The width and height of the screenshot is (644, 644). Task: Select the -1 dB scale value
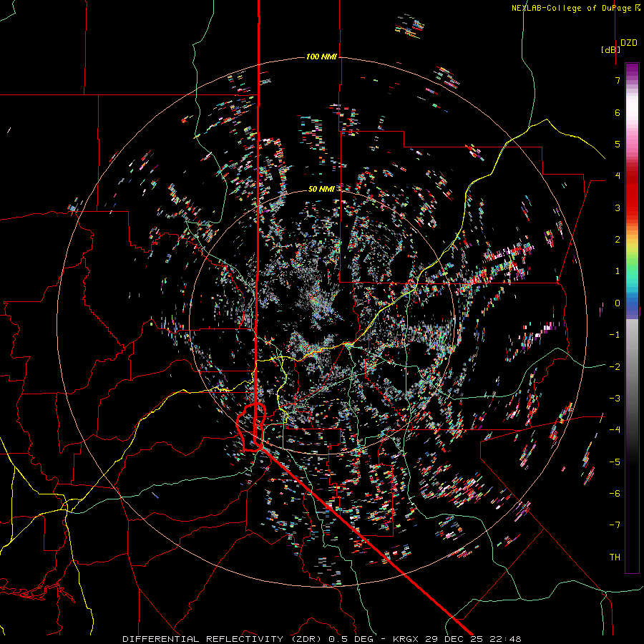[x=615, y=335]
